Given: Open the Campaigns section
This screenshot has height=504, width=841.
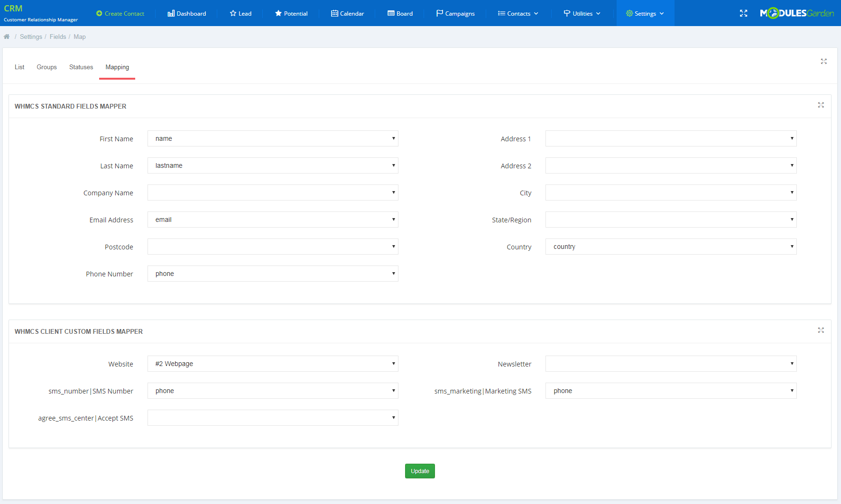Looking at the screenshot, I should pyautogui.click(x=455, y=13).
